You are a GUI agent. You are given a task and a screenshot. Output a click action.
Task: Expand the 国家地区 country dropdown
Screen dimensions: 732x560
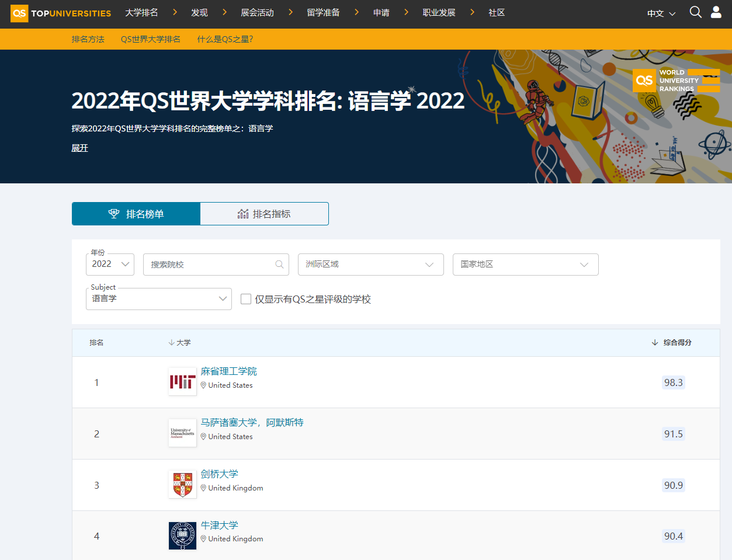[526, 265]
